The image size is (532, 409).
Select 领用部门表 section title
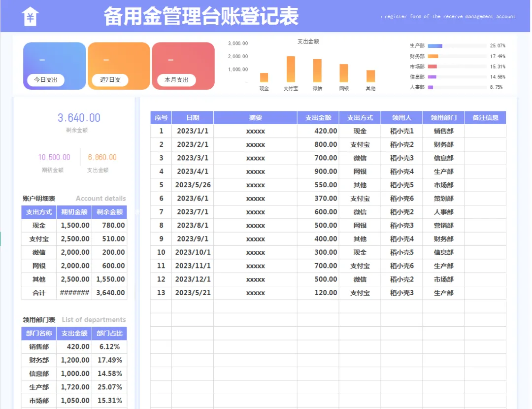pyautogui.click(x=39, y=320)
